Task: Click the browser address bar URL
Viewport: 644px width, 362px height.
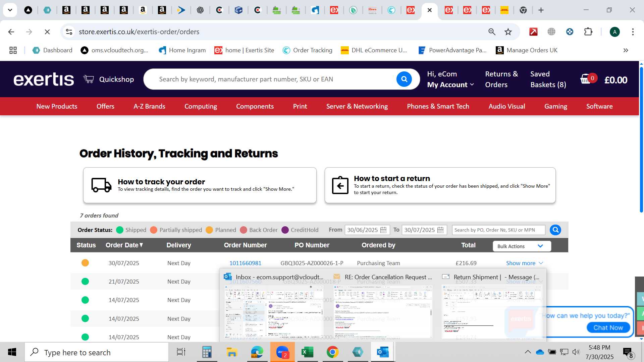Action: pyautogui.click(x=139, y=32)
